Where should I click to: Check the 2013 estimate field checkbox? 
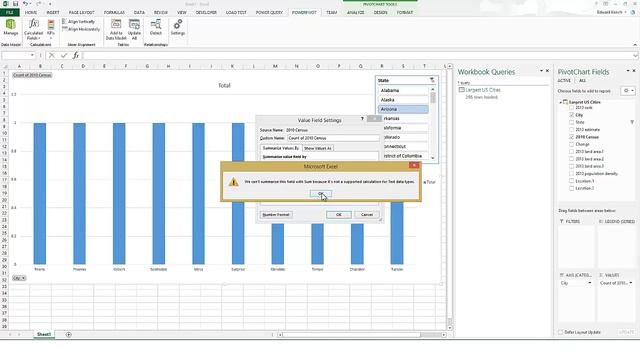(571, 130)
